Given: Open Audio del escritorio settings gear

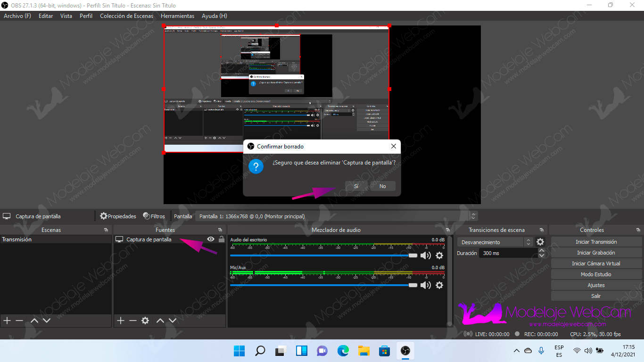Looking at the screenshot, I should pos(439,255).
